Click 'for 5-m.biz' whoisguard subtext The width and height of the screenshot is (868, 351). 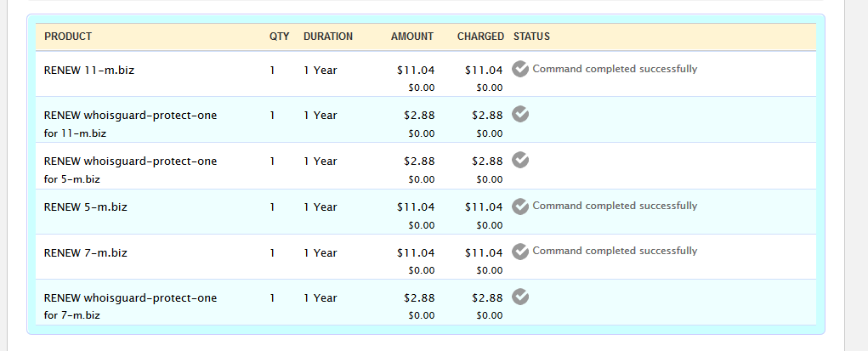(72, 178)
